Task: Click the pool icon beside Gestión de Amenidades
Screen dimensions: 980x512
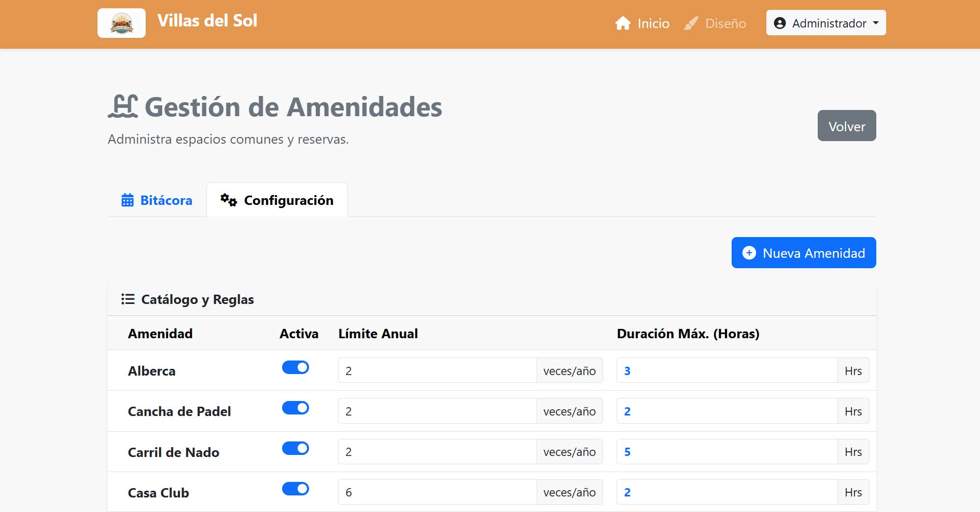Action: [x=124, y=106]
